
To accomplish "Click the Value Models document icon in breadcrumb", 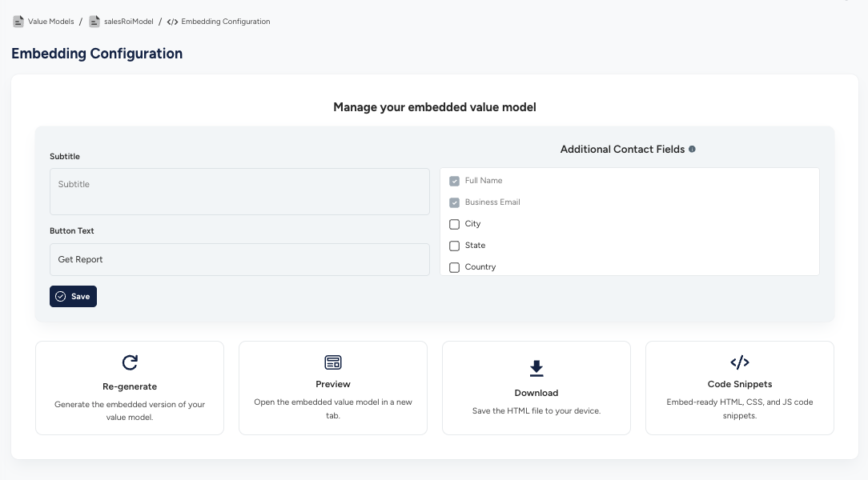I will click(18, 22).
